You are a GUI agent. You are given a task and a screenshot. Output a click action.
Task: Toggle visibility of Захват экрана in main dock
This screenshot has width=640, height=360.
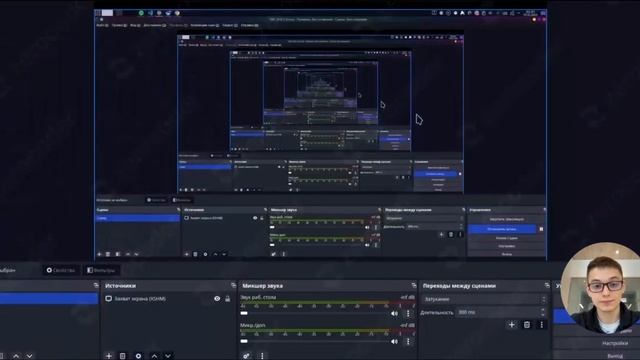[x=217, y=299]
